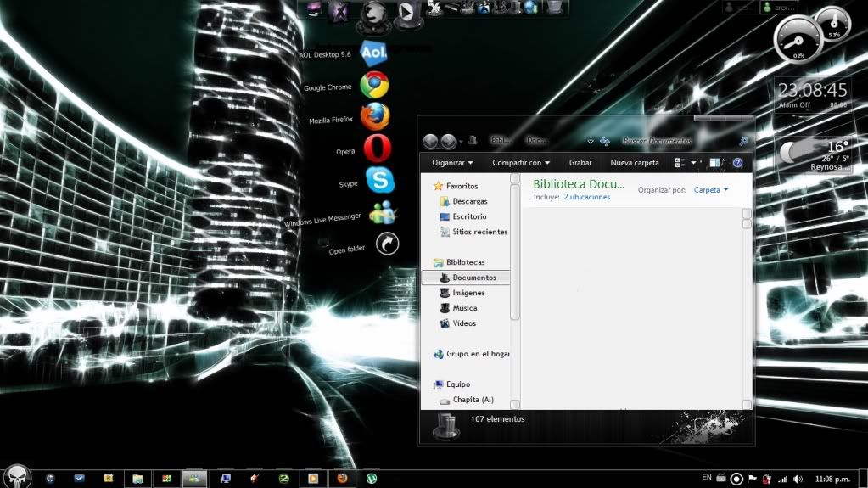This screenshot has height=488, width=868.
Task: Launch Mozilla Firefox from the stack menu
Action: pyautogui.click(x=375, y=116)
